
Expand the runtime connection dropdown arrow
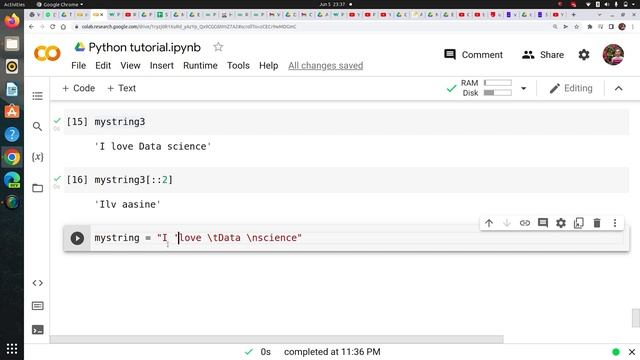tap(523, 88)
